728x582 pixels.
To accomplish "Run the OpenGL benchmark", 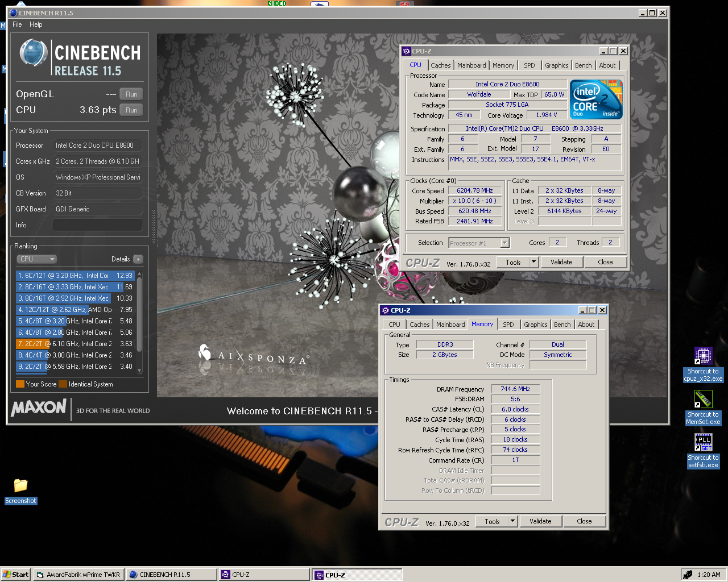I will tap(131, 94).
